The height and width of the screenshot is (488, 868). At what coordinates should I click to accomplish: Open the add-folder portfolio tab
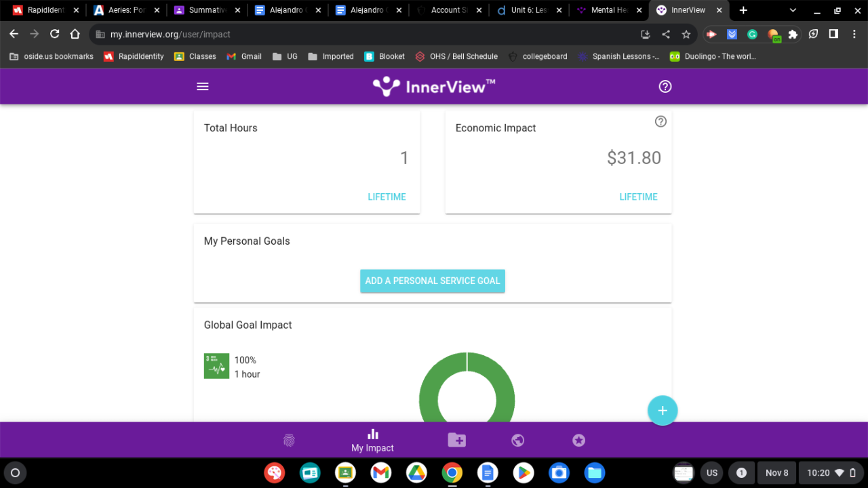[x=456, y=441]
